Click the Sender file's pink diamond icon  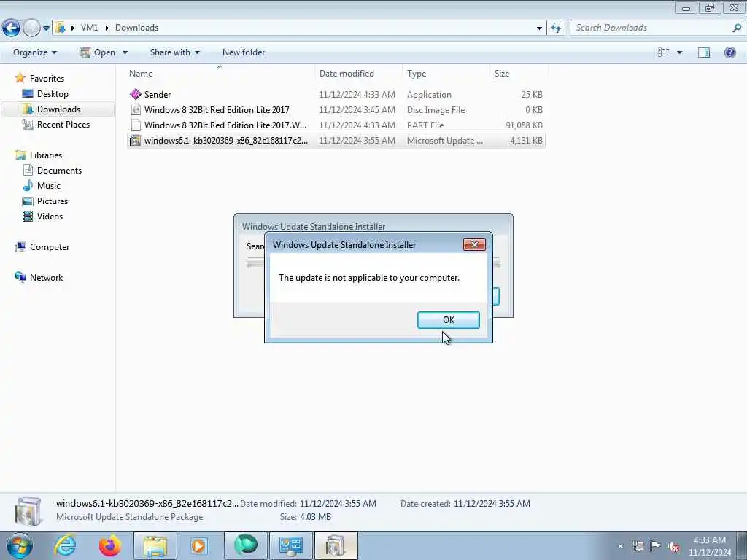click(136, 94)
